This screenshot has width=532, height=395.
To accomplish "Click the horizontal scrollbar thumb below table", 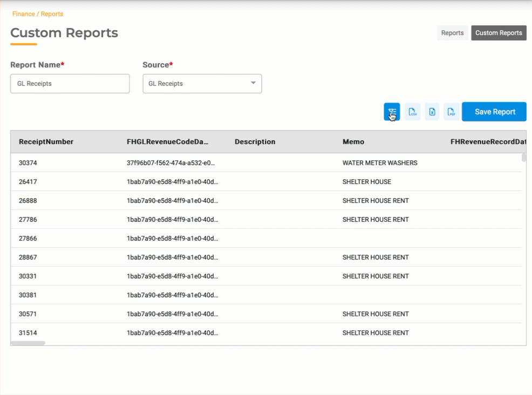I will 28,343.
